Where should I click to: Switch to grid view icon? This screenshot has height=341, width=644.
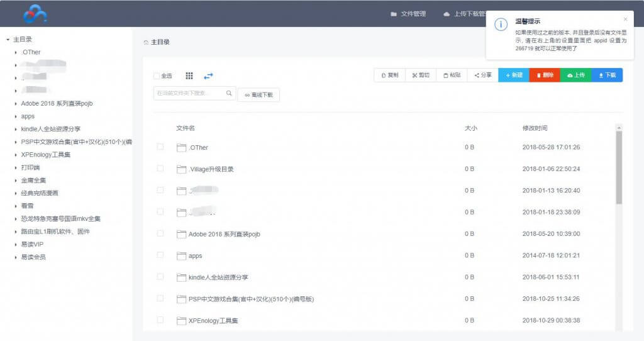pyautogui.click(x=189, y=75)
